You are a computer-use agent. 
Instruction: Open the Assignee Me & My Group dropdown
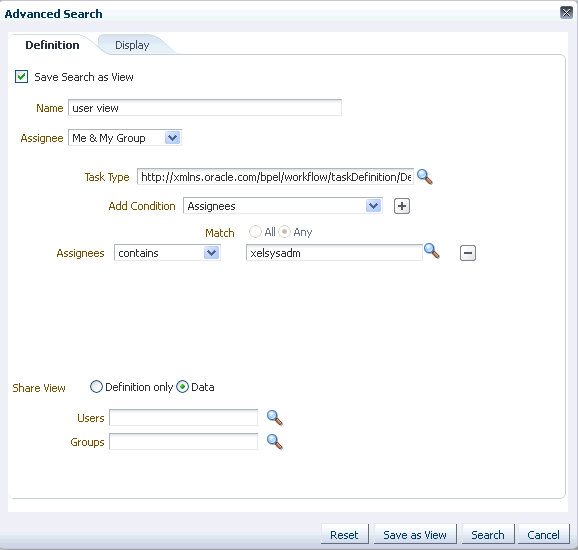(125, 138)
